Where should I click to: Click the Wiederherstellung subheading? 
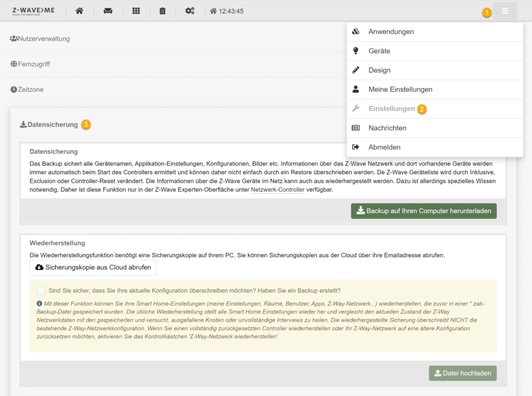(x=57, y=243)
